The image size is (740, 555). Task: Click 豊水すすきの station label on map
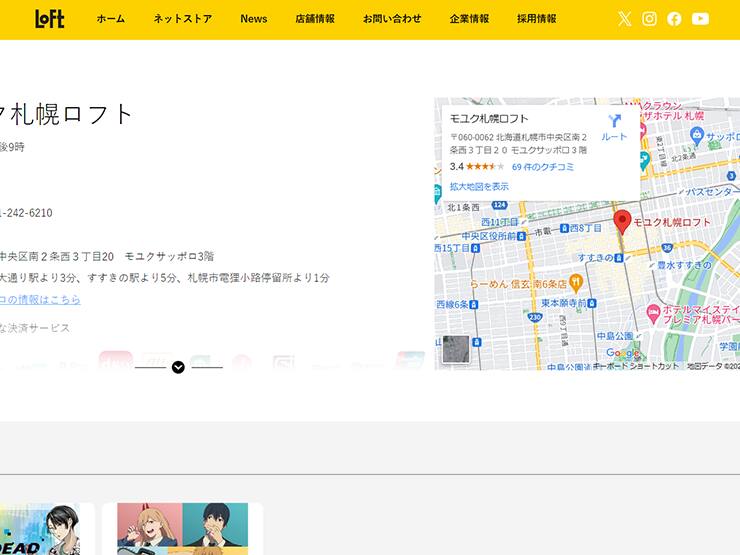(684, 265)
